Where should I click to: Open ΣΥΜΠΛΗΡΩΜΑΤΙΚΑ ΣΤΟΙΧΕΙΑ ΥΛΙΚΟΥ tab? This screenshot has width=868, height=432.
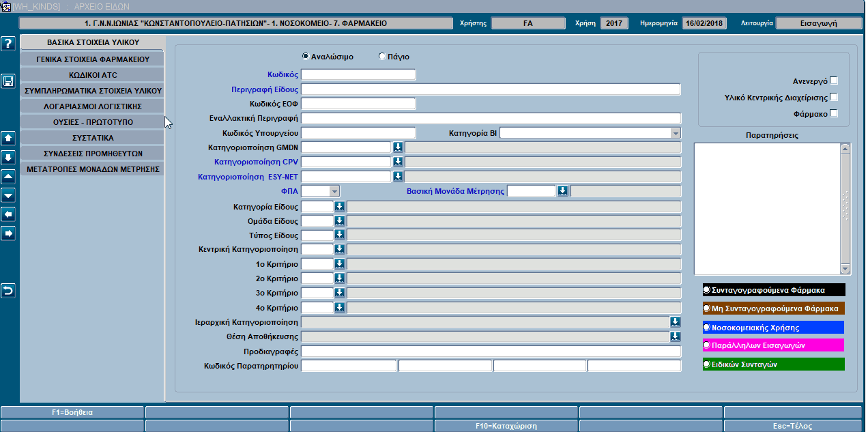pos(93,90)
